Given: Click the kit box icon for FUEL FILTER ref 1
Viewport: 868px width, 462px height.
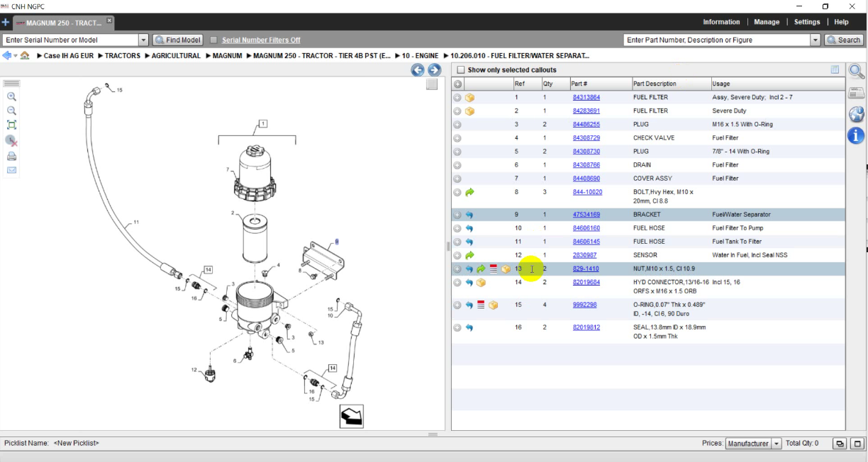Looking at the screenshot, I should pos(469,98).
